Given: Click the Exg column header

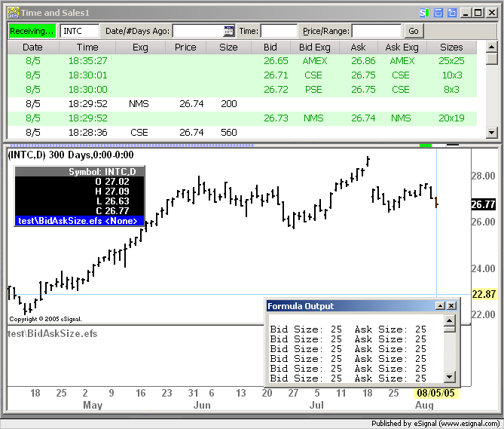Looking at the screenshot, I should click(x=140, y=47).
